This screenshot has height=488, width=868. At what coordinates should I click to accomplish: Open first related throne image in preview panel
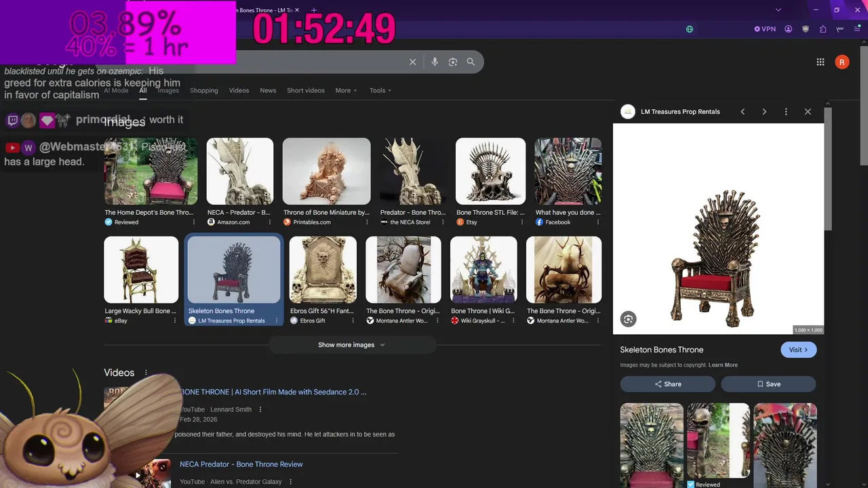coord(652,445)
